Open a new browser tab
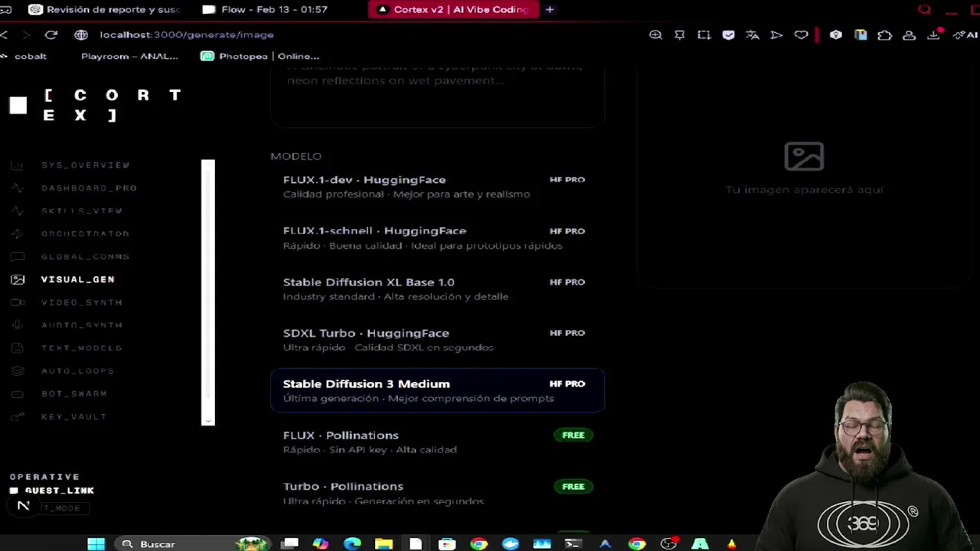The image size is (980, 551). pos(550,9)
